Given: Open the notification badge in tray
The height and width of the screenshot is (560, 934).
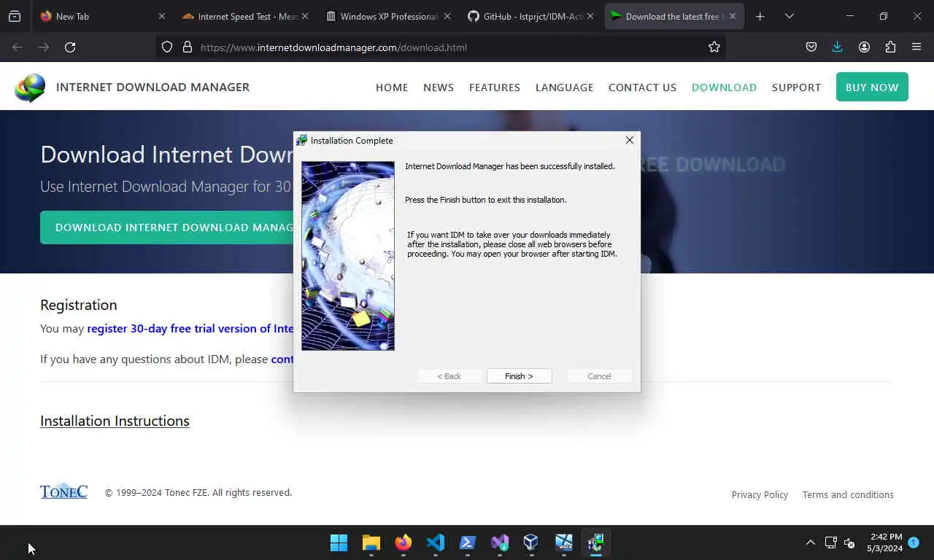Looking at the screenshot, I should (913, 542).
